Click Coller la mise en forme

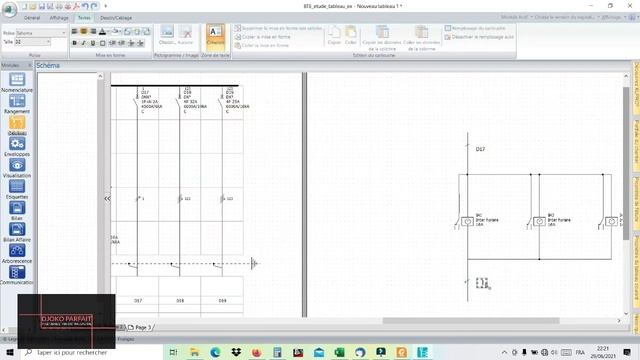262,45
